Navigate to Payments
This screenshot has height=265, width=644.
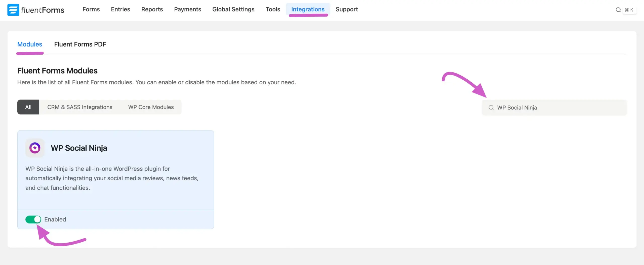[x=187, y=9]
